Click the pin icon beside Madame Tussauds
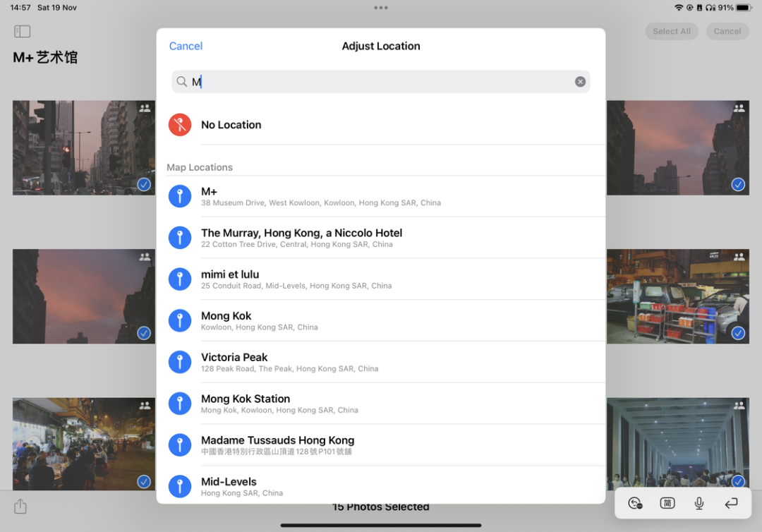Screen dimensions: 762x532 [x=180, y=445]
